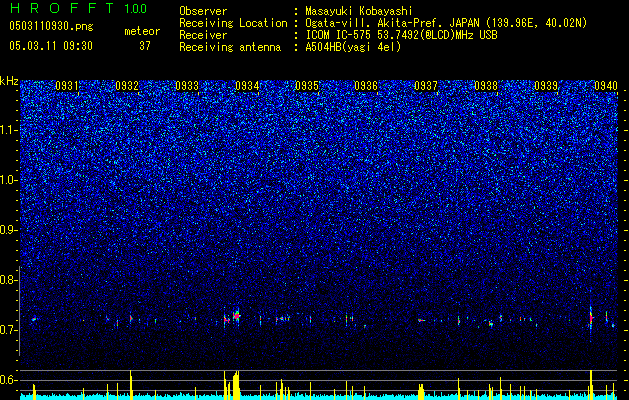Click the 0940 time marker
This screenshot has width=629, height=400.
606,86
